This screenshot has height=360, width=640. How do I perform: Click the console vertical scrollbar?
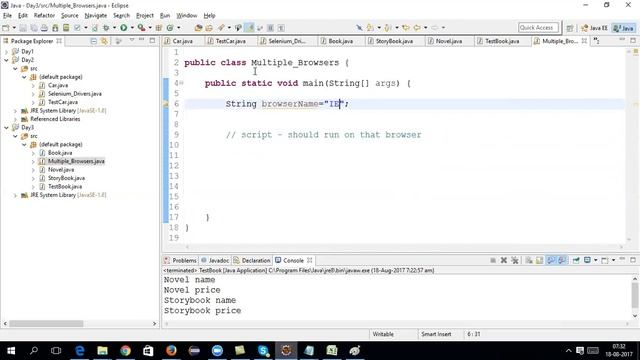(x=635, y=296)
